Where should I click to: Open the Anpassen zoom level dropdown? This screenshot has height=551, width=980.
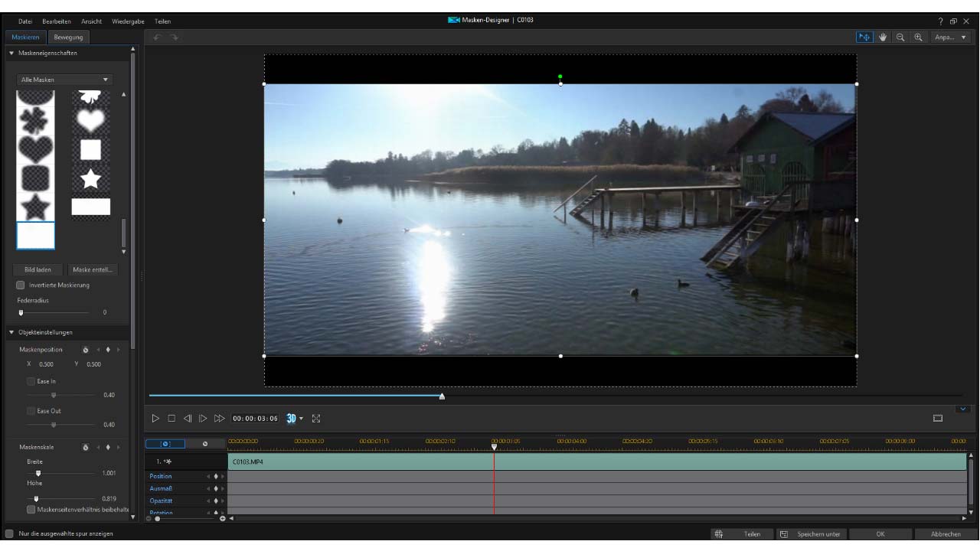pos(950,37)
